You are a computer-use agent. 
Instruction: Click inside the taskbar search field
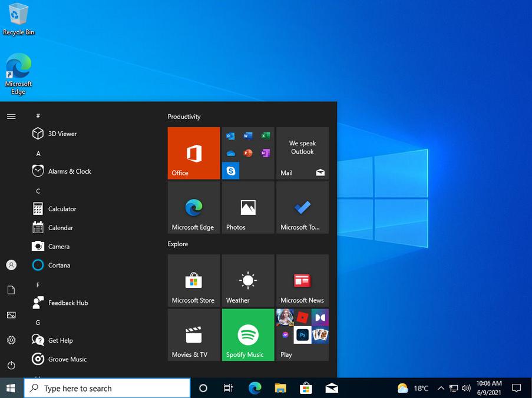tap(106, 388)
